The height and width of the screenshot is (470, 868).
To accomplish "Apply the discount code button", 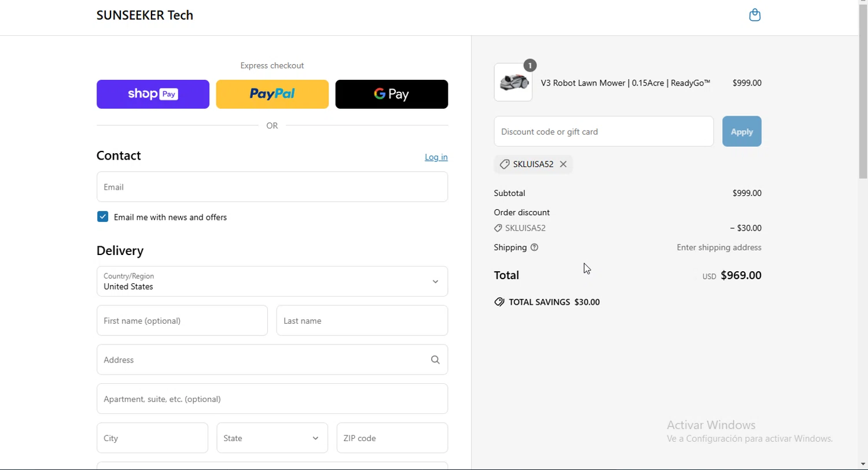I will tap(741, 132).
